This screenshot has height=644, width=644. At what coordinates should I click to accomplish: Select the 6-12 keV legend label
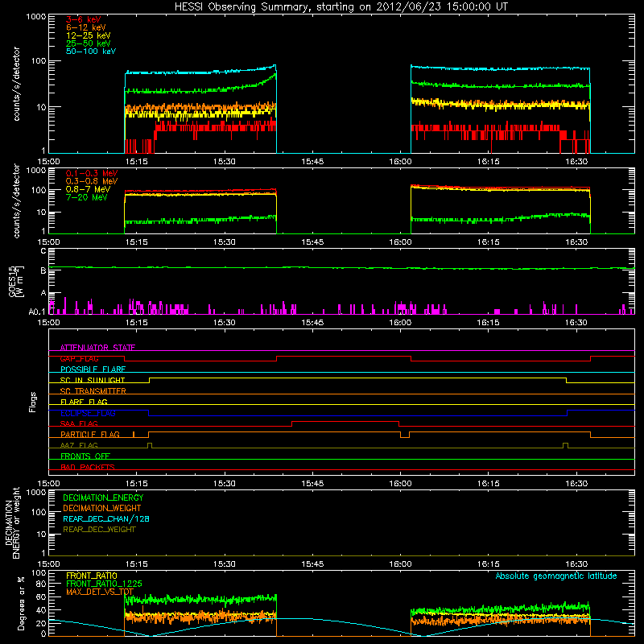click(85, 27)
